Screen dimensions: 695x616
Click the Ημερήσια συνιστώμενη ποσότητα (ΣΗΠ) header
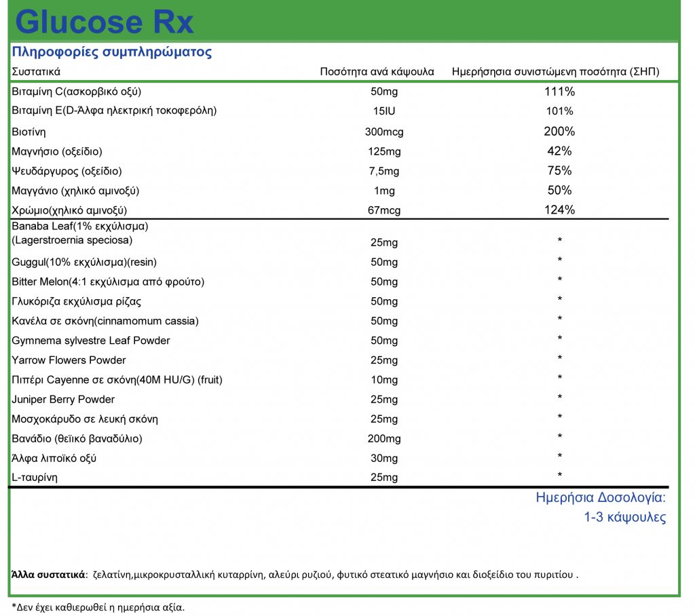point(555,72)
